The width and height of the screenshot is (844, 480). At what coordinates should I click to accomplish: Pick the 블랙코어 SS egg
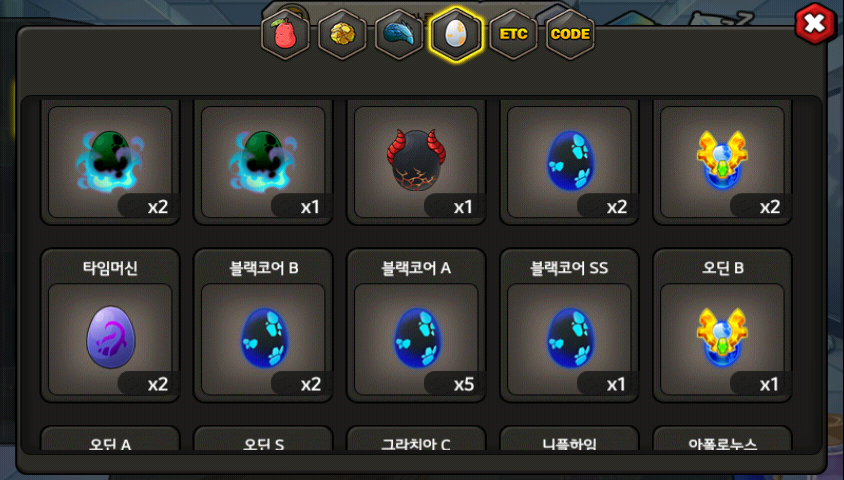[x=569, y=325]
